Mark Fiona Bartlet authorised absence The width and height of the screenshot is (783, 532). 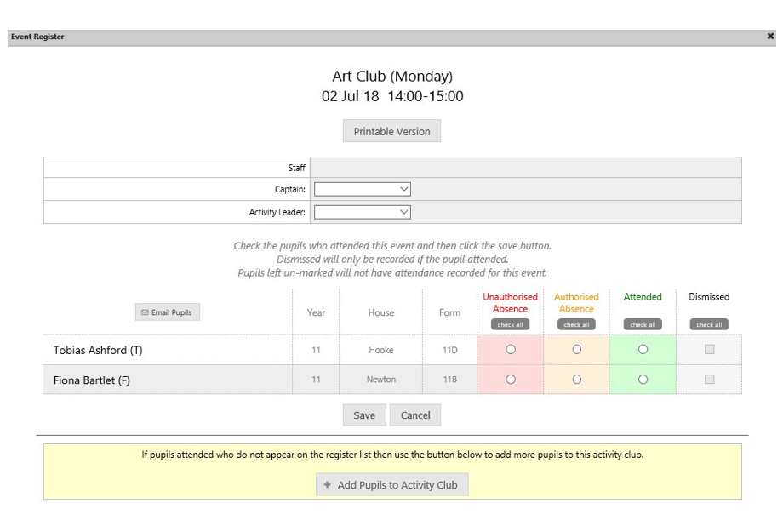tap(577, 380)
